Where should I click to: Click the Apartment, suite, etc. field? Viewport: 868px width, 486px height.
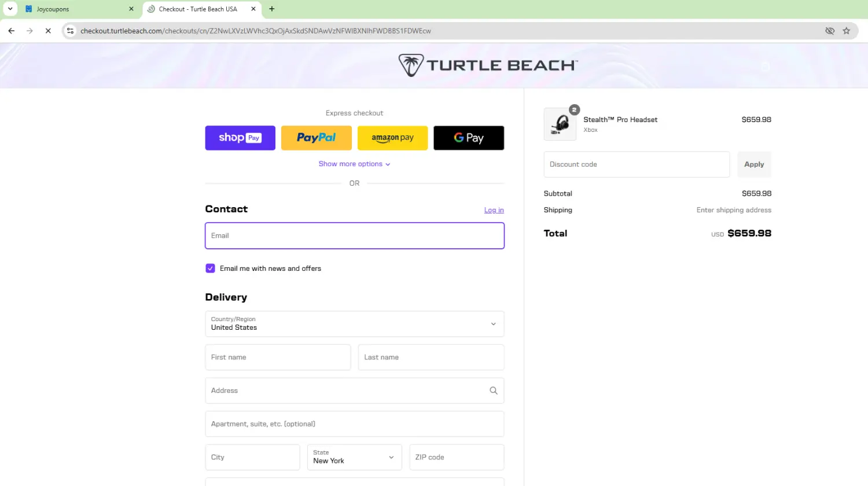355,424
